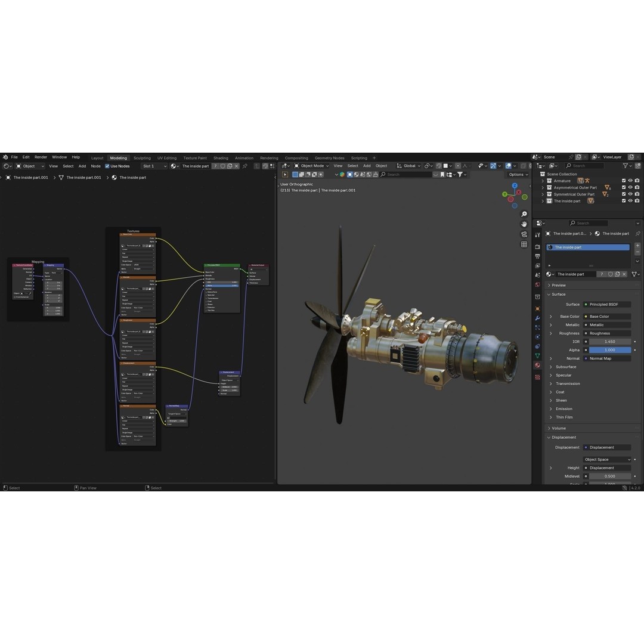Image resolution: width=644 pixels, height=644 pixels.
Task: Click the Displacement link field under Displacement
Action: [x=606, y=447]
